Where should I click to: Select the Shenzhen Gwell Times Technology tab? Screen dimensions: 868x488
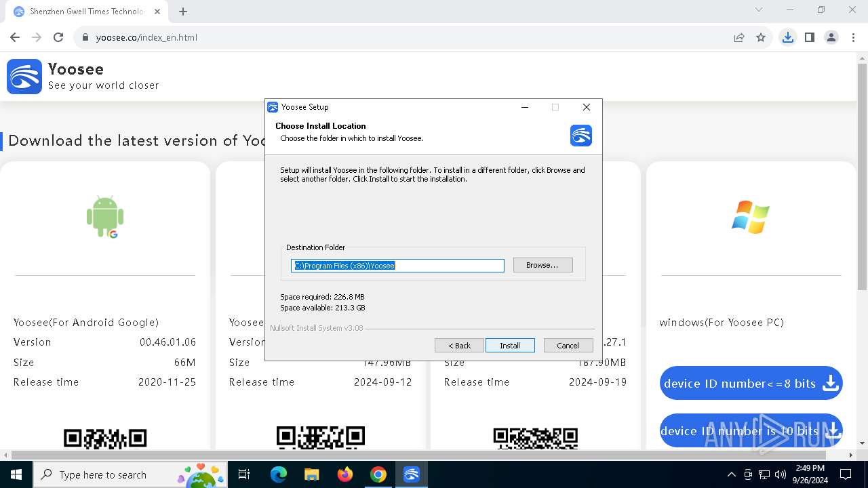87,12
